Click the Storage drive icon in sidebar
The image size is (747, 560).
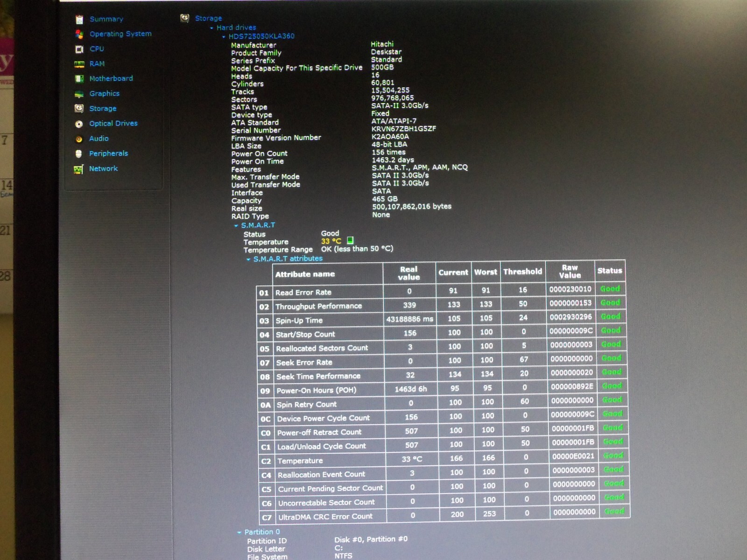pos(79,108)
